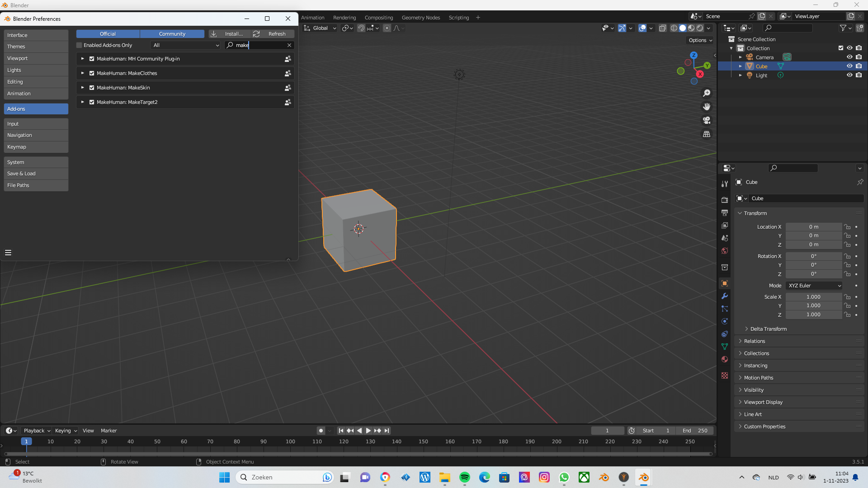Toggle the Official add-ons filter
The width and height of the screenshot is (868, 488).
coord(108,34)
